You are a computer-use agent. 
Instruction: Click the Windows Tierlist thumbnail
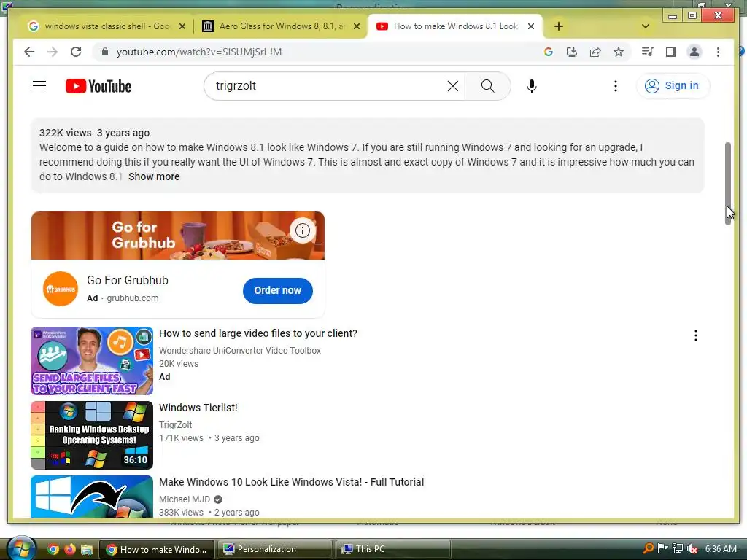point(92,435)
